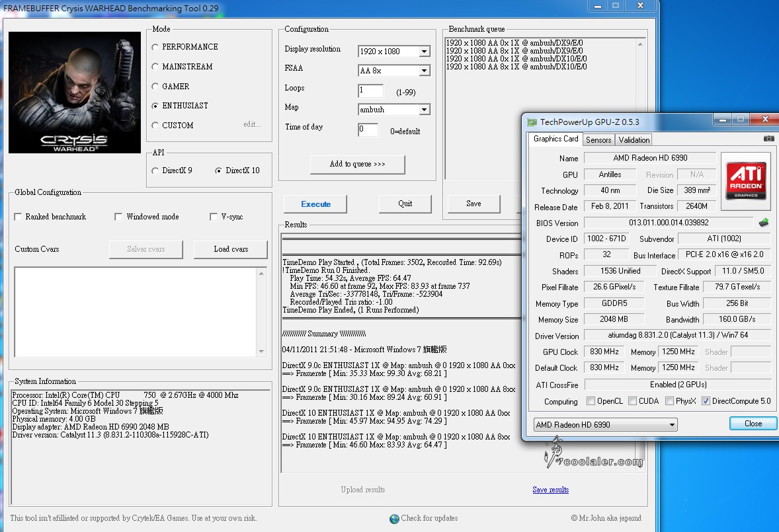Click Add to queue button

[357, 165]
